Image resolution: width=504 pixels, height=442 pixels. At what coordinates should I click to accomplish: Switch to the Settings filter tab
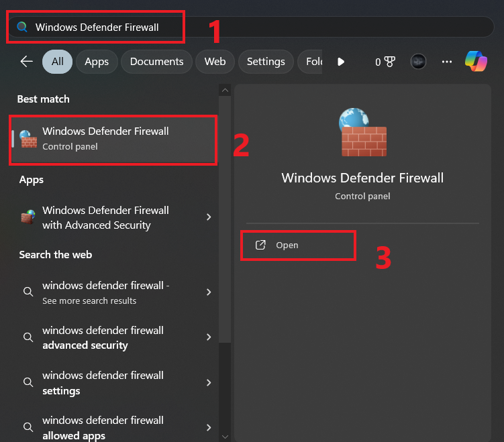point(266,61)
